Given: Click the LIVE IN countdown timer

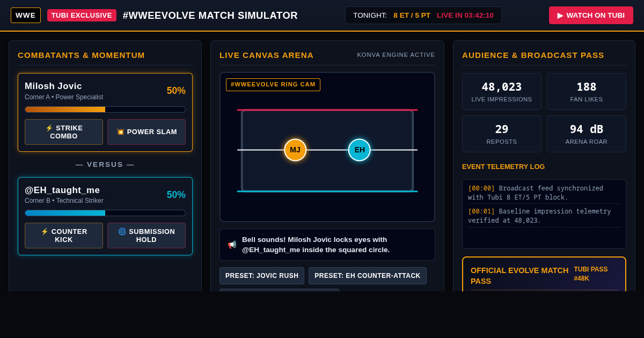Looking at the screenshot, I should (465, 15).
